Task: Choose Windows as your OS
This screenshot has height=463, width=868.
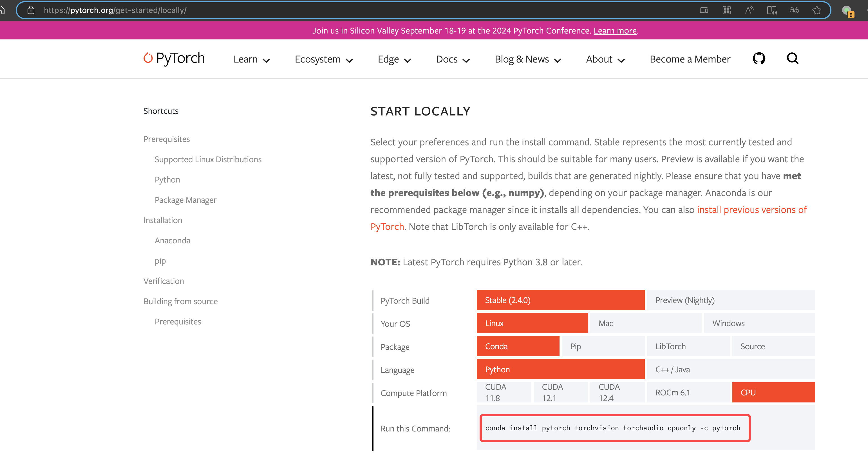Action: point(759,323)
